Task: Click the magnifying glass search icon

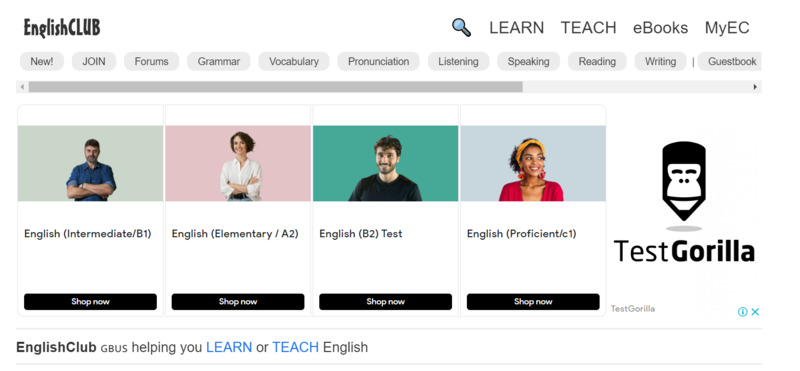Action: (x=461, y=27)
